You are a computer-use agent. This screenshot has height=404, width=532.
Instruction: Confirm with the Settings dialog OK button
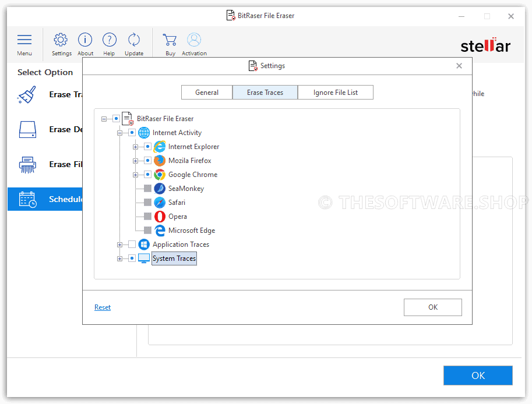[x=432, y=307]
